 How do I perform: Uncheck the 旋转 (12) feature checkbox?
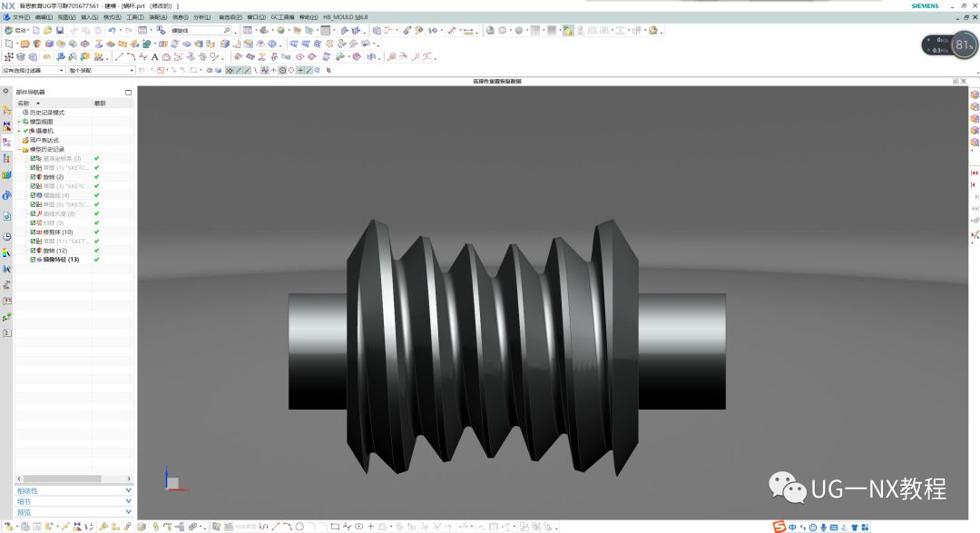point(34,251)
